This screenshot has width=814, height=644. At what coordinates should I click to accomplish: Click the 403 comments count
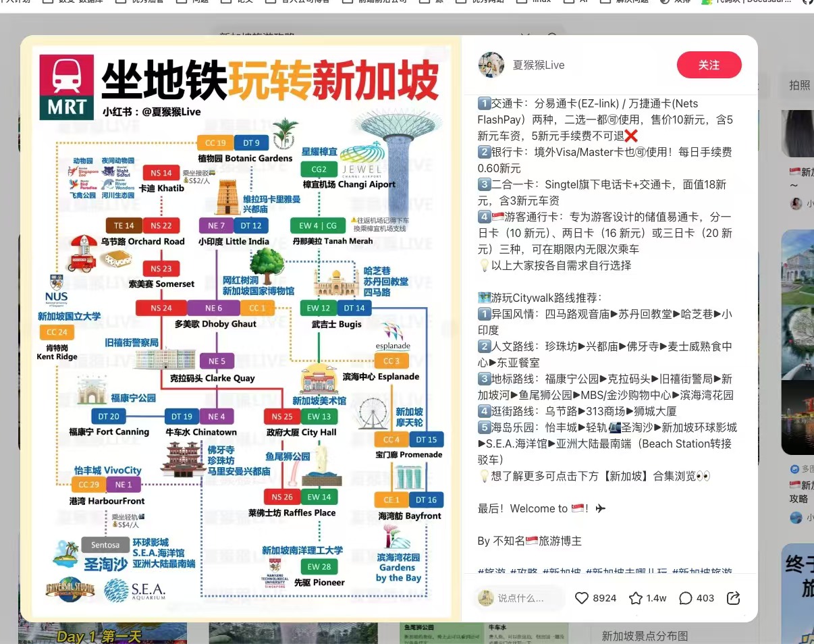(705, 598)
